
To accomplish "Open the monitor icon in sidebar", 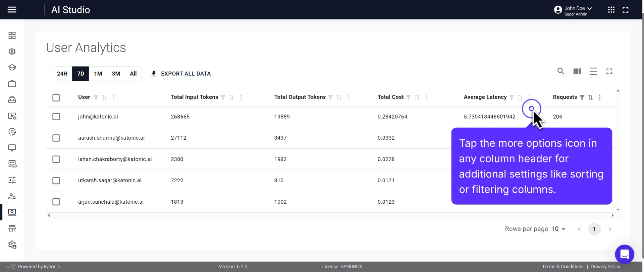I will [12, 148].
